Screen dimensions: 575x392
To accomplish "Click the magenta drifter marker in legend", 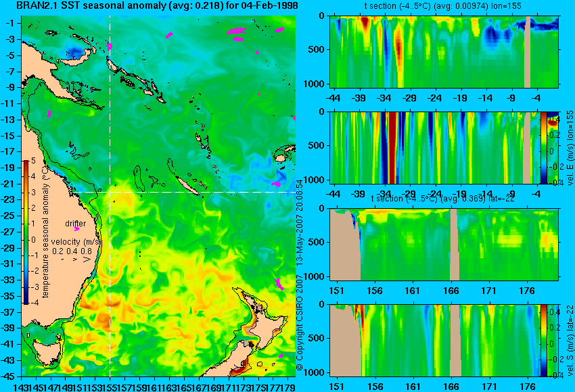I will (x=76, y=229).
